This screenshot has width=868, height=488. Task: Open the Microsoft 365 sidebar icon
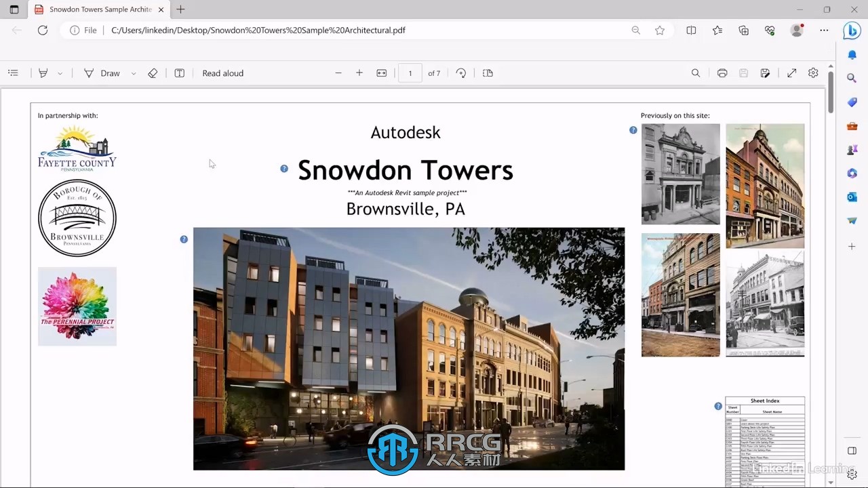[x=852, y=174]
